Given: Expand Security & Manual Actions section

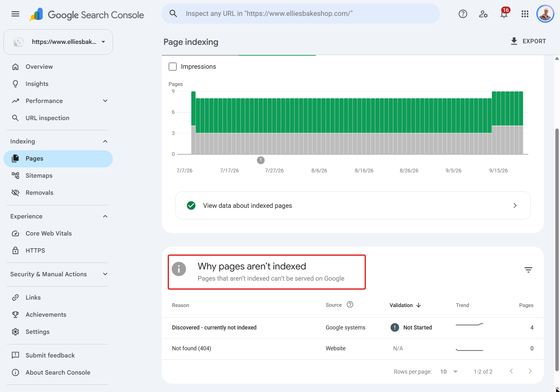Looking at the screenshot, I should pos(105,274).
